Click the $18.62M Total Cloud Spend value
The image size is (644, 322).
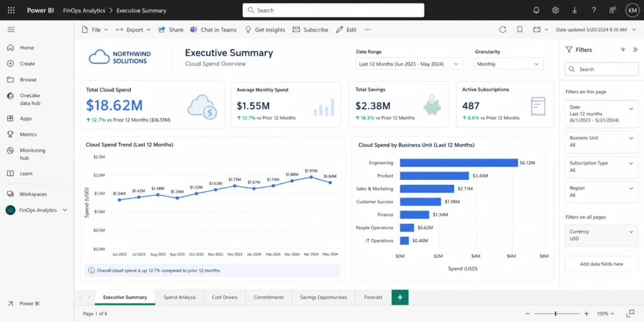(x=114, y=106)
